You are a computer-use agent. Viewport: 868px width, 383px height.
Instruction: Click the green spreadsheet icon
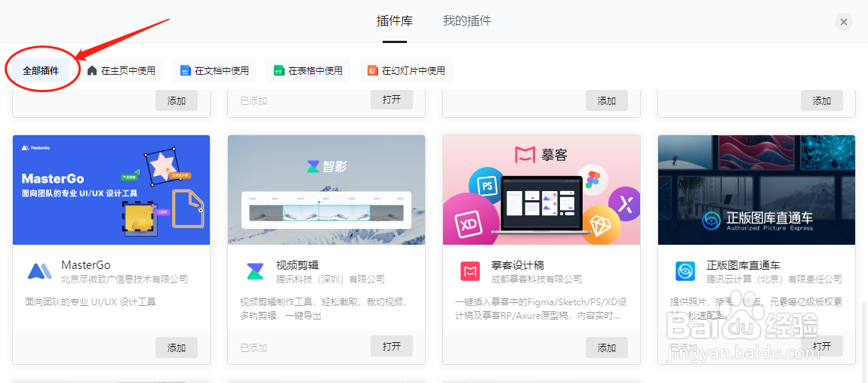pyautogui.click(x=279, y=70)
